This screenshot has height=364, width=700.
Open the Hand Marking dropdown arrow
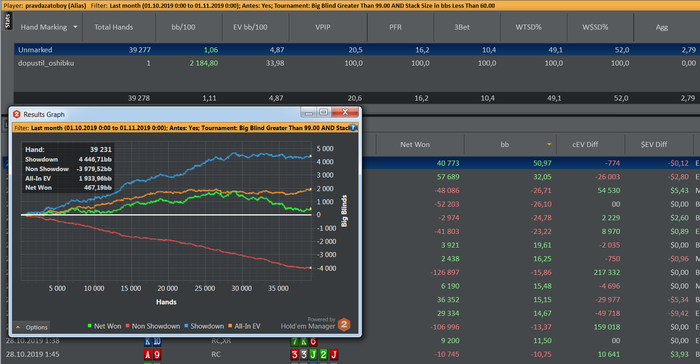(75, 27)
